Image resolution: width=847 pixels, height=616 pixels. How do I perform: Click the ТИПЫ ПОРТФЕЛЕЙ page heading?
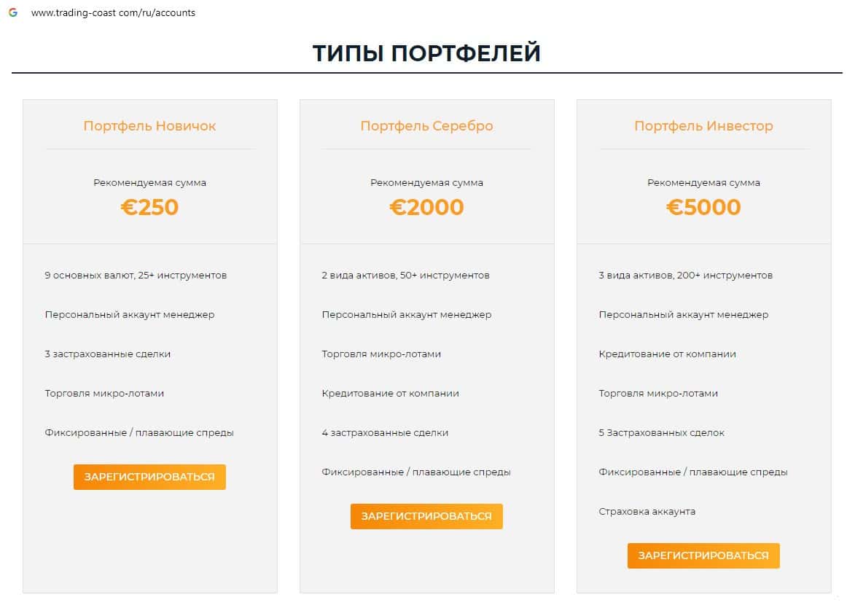[x=426, y=53]
